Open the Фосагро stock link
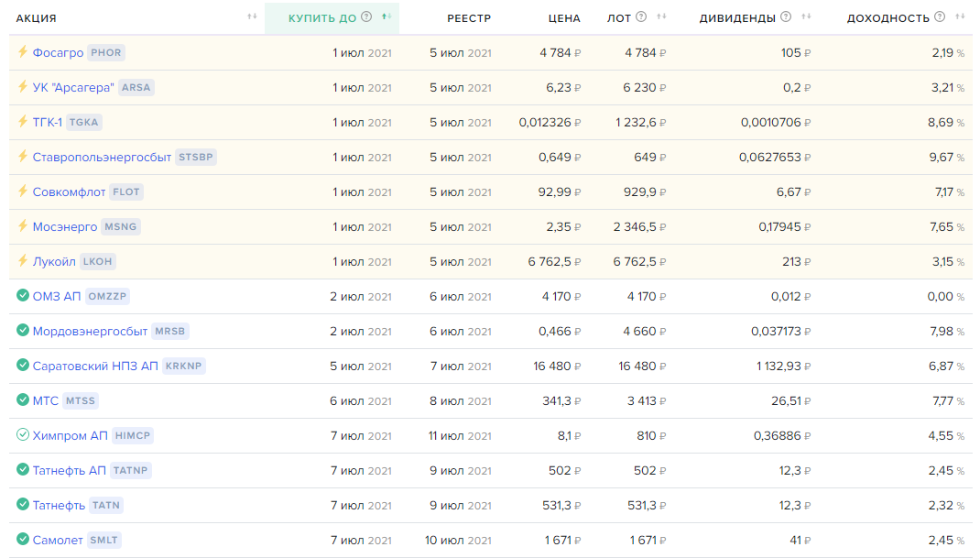 point(58,52)
